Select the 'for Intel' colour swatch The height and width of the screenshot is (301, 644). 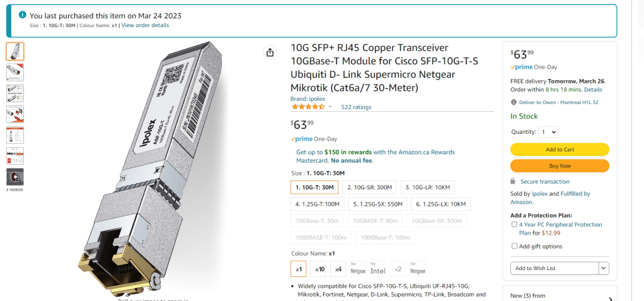point(378,269)
